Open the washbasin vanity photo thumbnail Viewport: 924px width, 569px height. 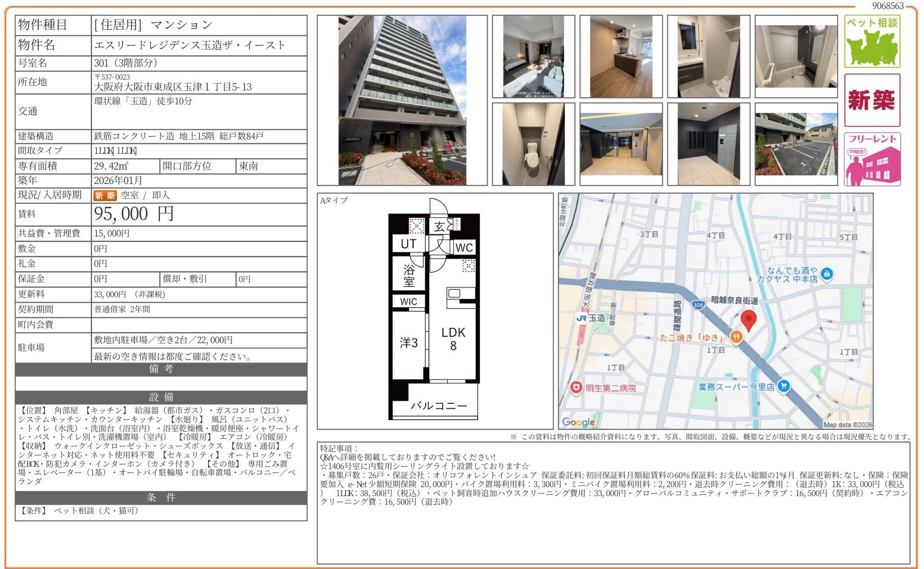708,56
